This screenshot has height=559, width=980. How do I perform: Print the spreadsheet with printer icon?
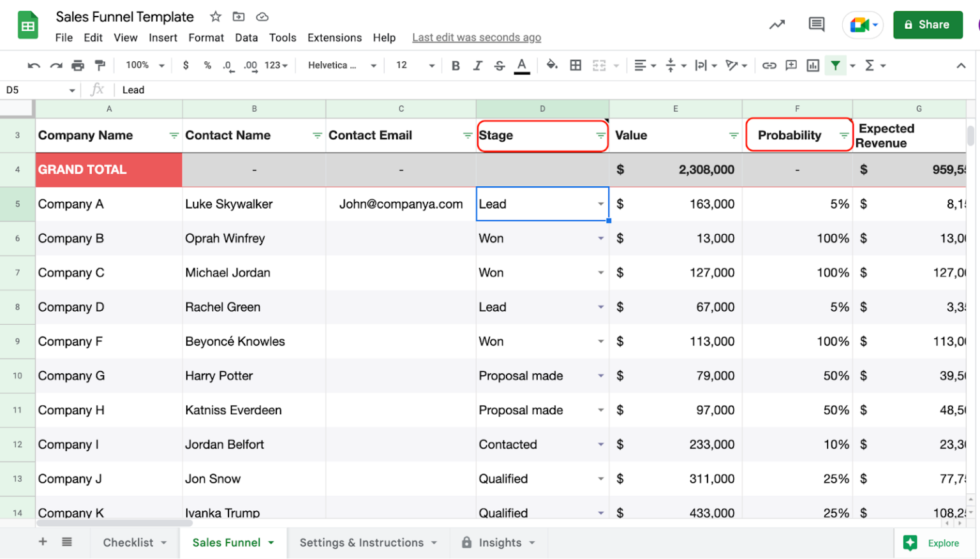(78, 65)
